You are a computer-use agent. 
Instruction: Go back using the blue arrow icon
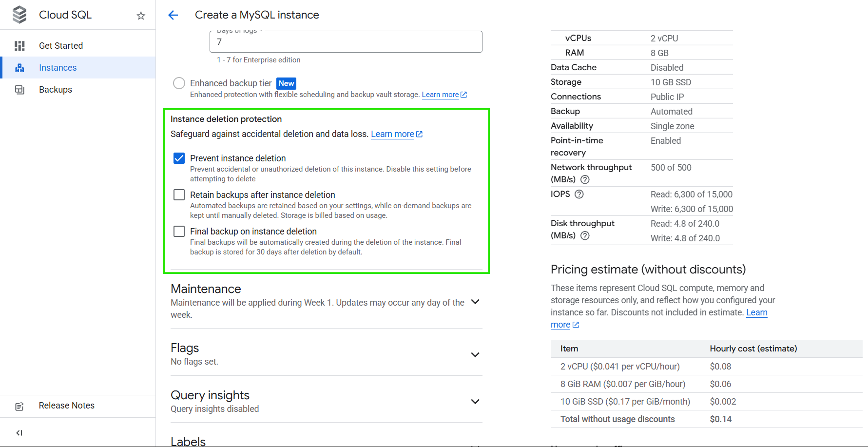[x=173, y=15]
